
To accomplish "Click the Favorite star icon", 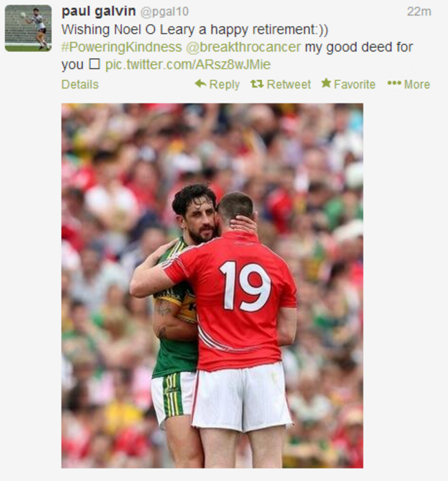I will (x=326, y=84).
